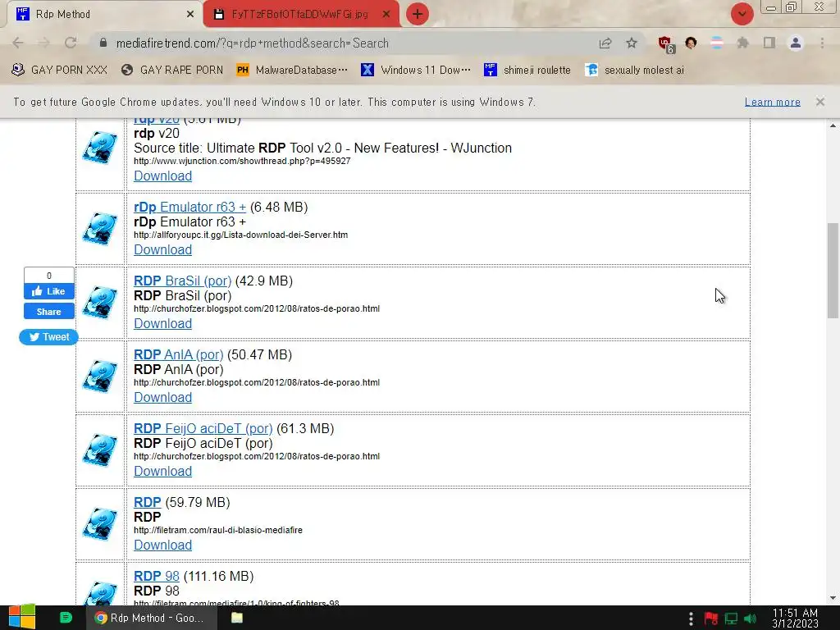Click the allforyoupc.it.gg URL text
This screenshot has height=630, width=840.
click(240, 235)
